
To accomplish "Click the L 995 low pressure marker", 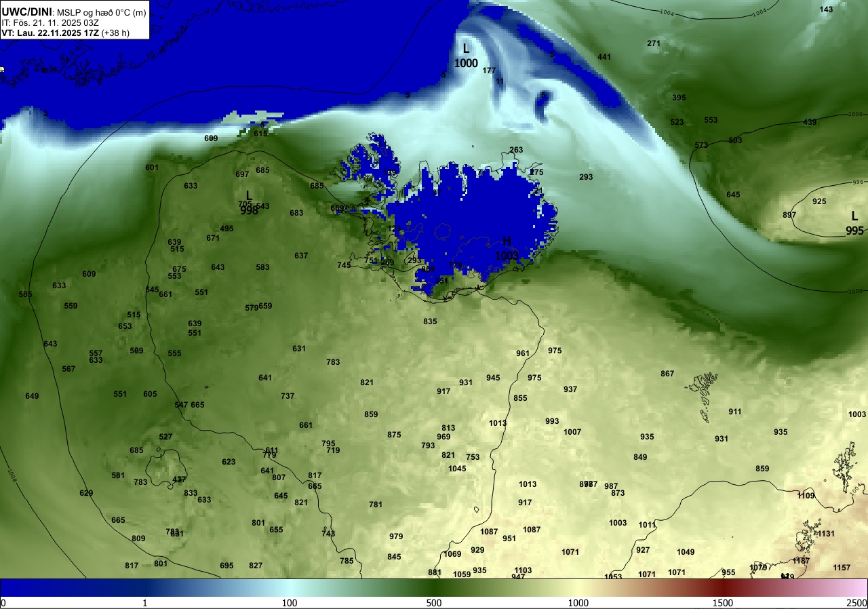I will (854, 223).
